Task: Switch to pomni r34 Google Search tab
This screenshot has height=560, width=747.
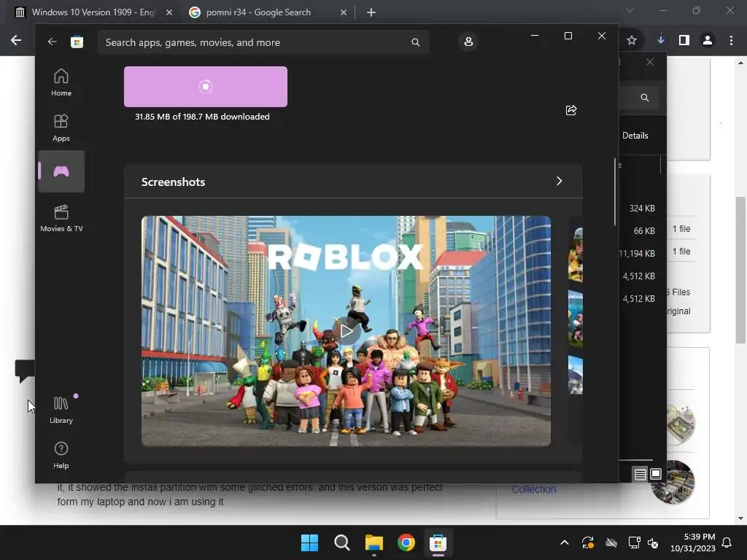Action: tap(258, 12)
